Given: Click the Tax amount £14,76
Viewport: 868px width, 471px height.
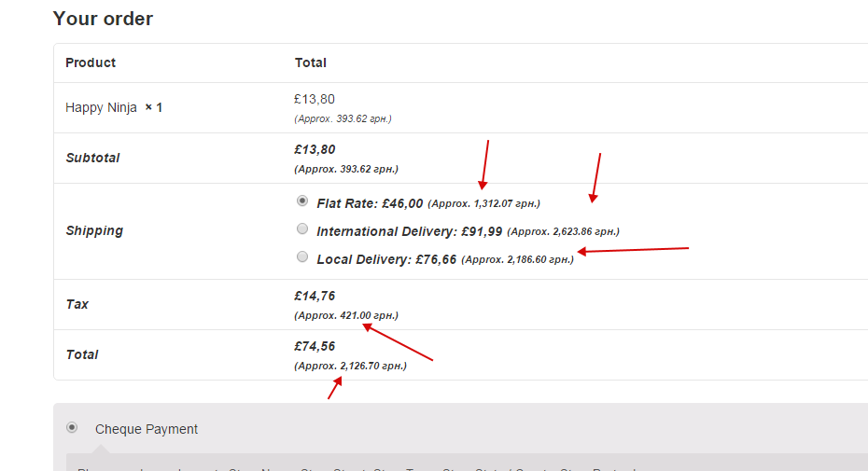Looking at the screenshot, I should [x=315, y=296].
